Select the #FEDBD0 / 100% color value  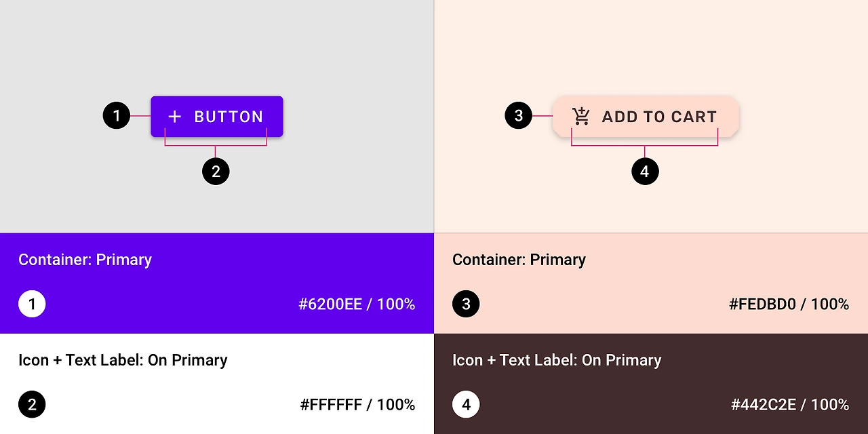789,304
